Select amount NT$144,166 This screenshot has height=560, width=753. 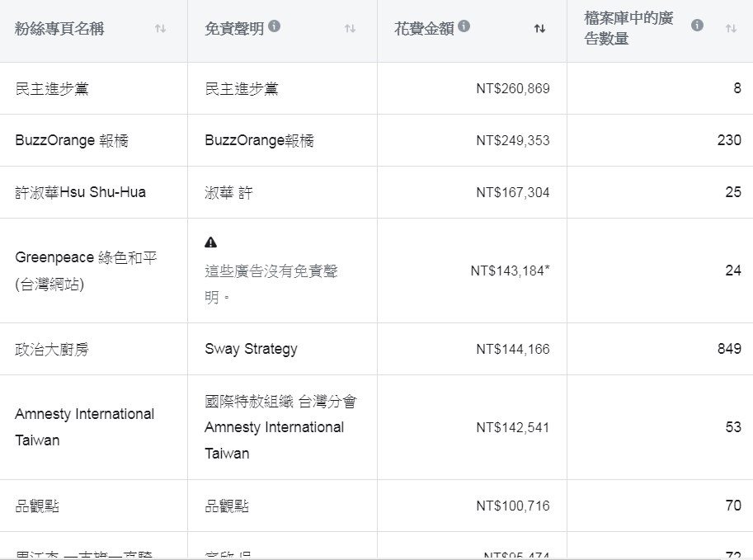[513, 349]
